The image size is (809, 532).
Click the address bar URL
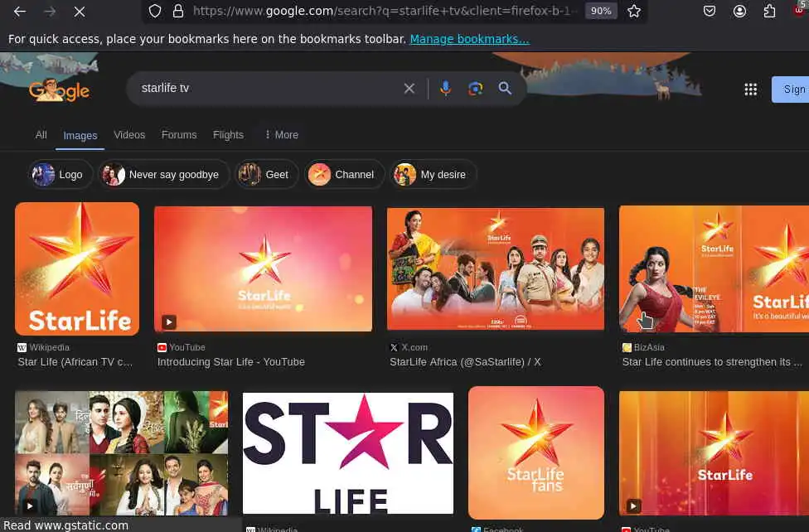coord(385,11)
